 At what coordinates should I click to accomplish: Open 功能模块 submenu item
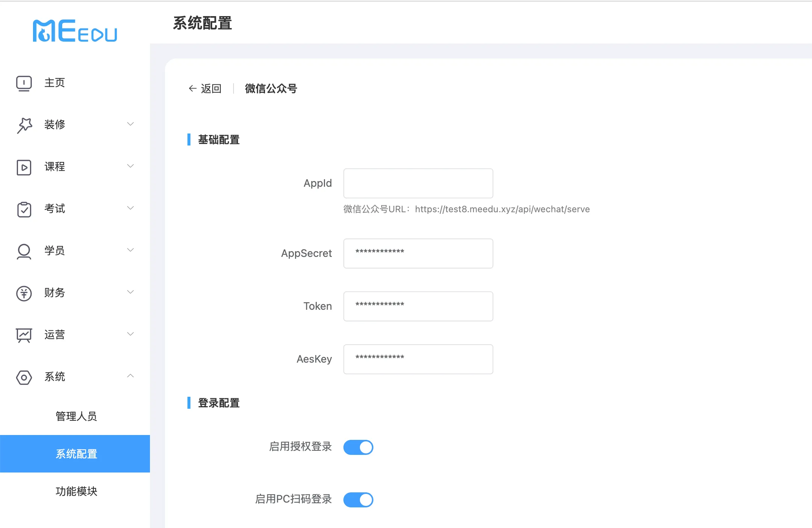click(76, 491)
